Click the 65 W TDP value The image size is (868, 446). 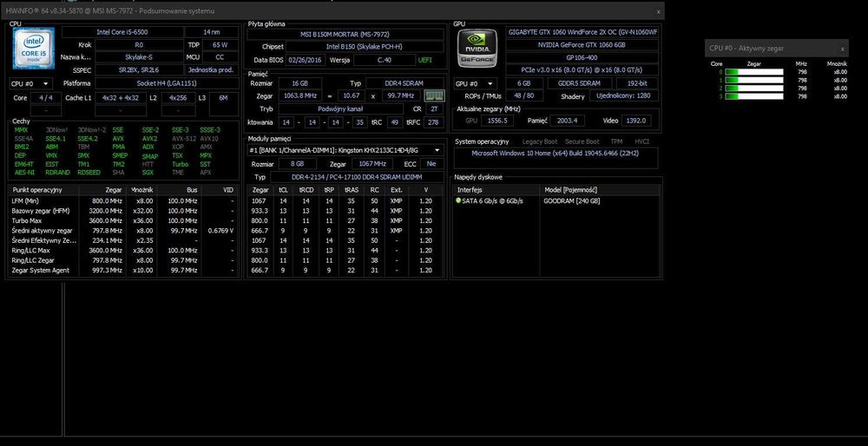tap(220, 45)
